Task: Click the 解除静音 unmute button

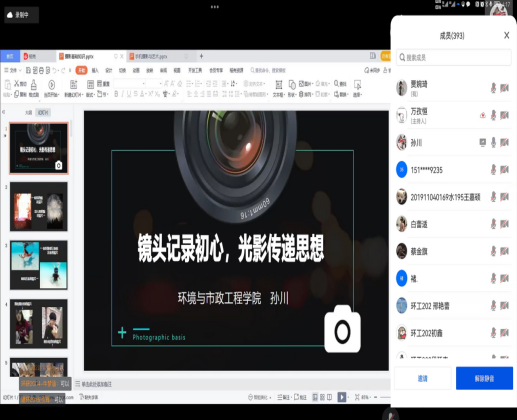Action: 484,378
